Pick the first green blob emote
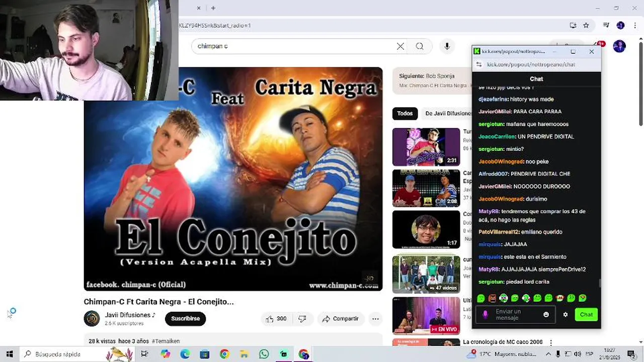 point(481,299)
